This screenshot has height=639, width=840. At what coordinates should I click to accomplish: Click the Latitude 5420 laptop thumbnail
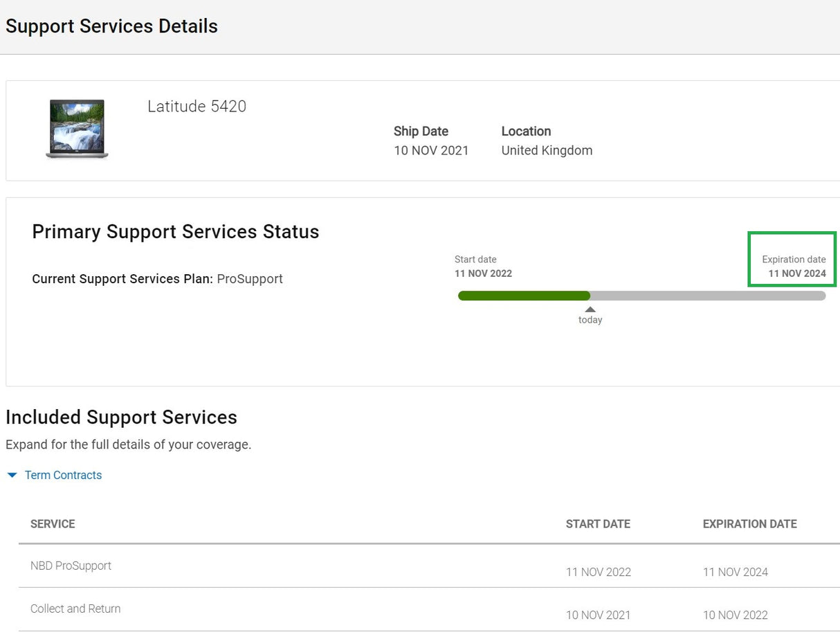pos(77,129)
